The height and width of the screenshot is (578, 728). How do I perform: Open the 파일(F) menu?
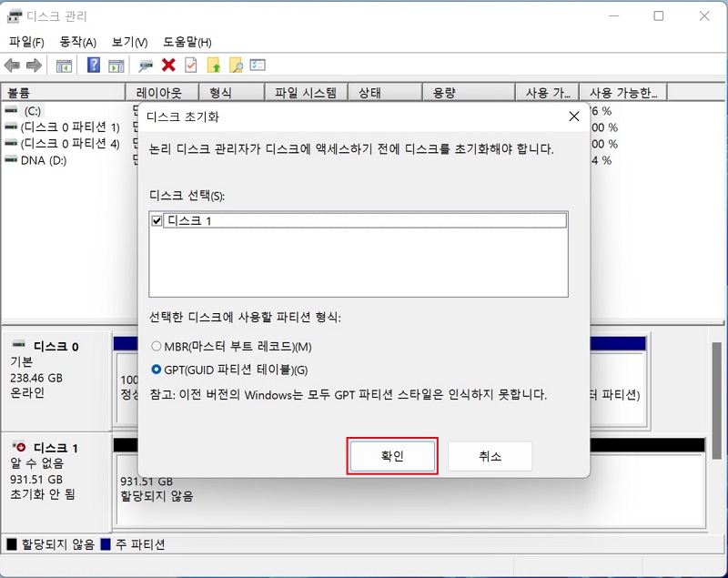tap(25, 42)
